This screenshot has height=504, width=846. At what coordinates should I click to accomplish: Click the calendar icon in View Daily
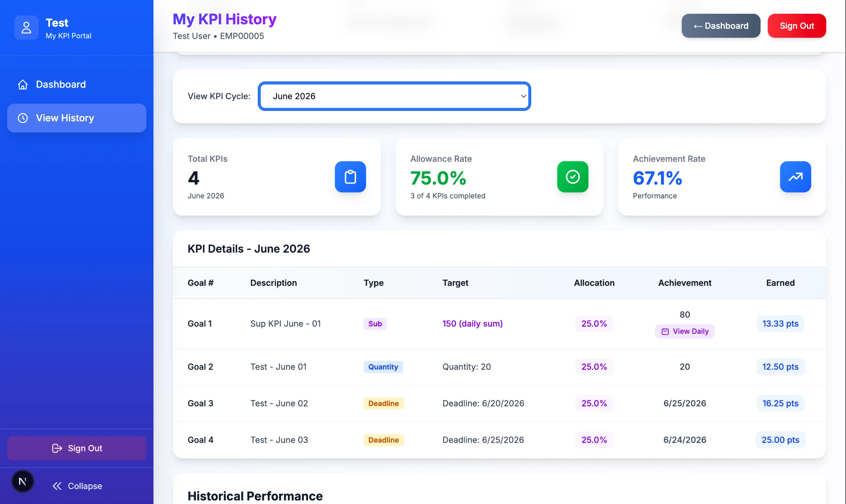pyautogui.click(x=665, y=331)
